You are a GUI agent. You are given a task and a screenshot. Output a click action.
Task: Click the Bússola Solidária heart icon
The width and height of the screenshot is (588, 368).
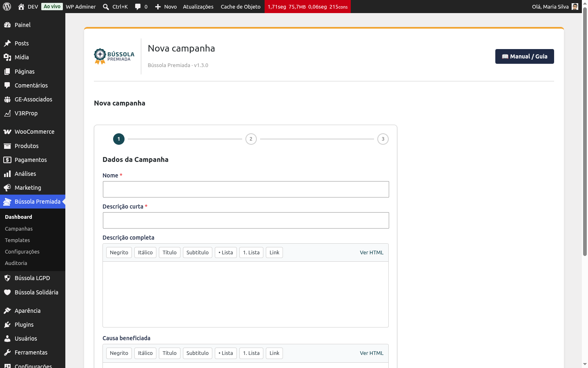pos(7,292)
